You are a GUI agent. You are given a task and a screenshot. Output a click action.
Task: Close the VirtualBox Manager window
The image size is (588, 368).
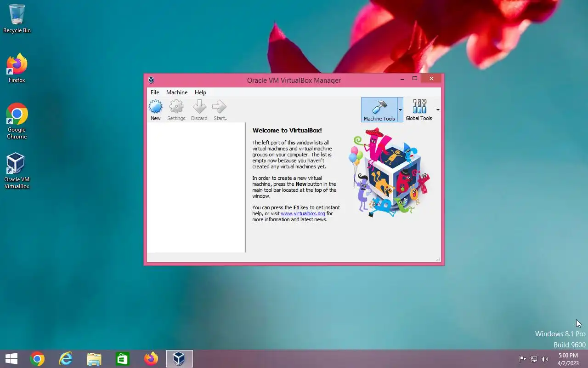coord(431,79)
